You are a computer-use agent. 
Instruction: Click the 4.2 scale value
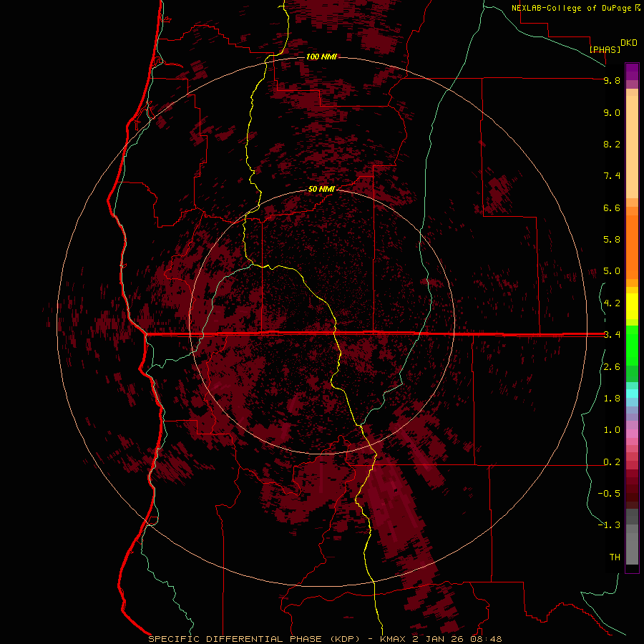tap(612, 303)
